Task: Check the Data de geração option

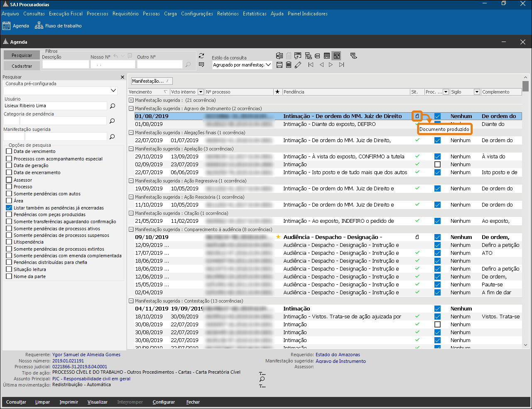Action: tap(9, 165)
